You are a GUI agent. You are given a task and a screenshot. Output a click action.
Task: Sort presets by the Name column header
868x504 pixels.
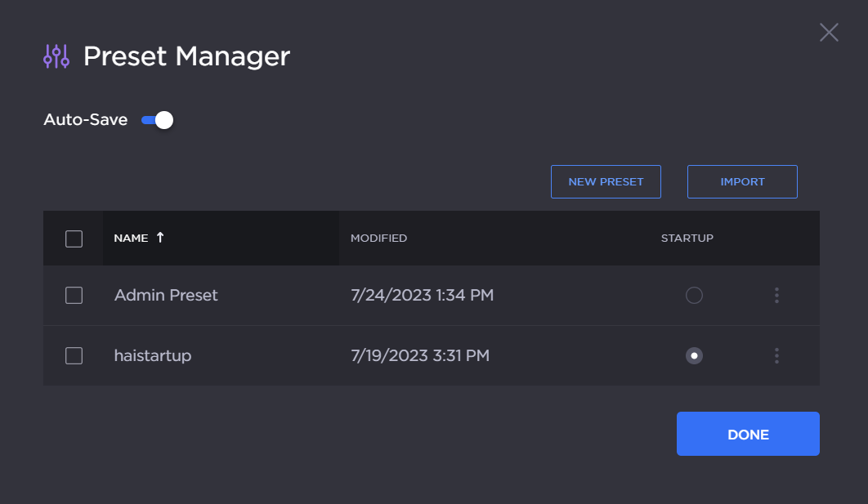[131, 239]
